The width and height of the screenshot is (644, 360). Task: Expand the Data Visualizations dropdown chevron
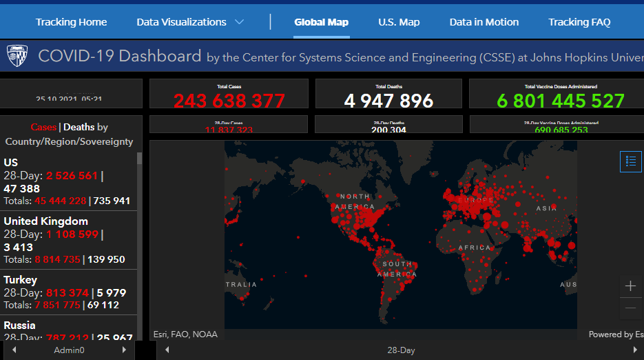click(239, 22)
